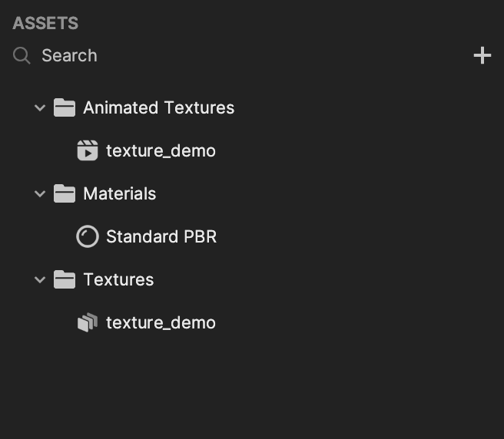Click the Materials folder icon
This screenshot has width=504, height=439.
pyautogui.click(x=65, y=193)
